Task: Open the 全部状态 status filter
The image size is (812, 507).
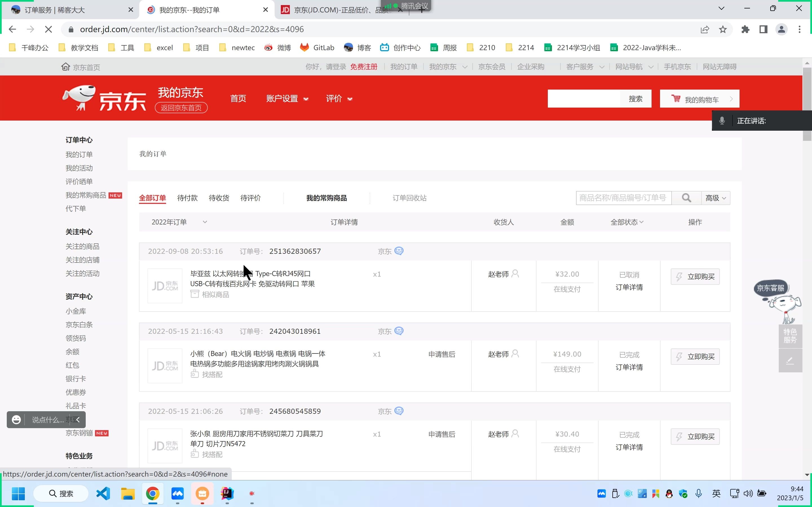Action: [x=626, y=222]
